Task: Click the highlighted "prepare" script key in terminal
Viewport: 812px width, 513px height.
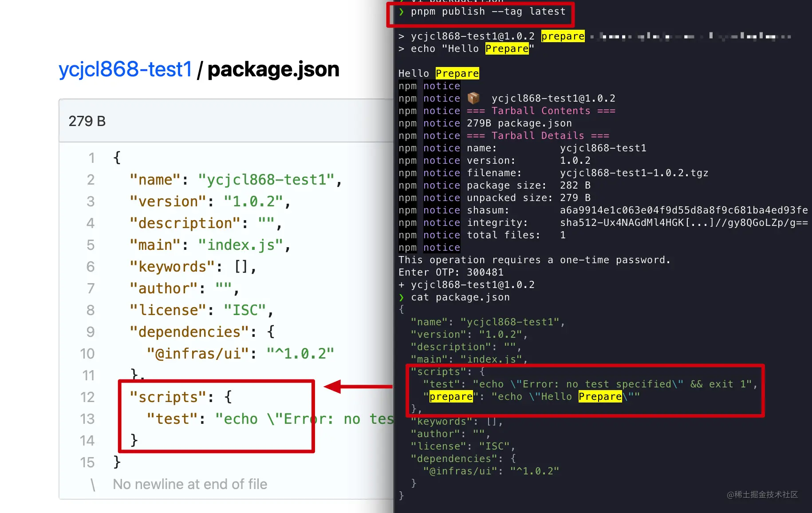Action: click(451, 396)
